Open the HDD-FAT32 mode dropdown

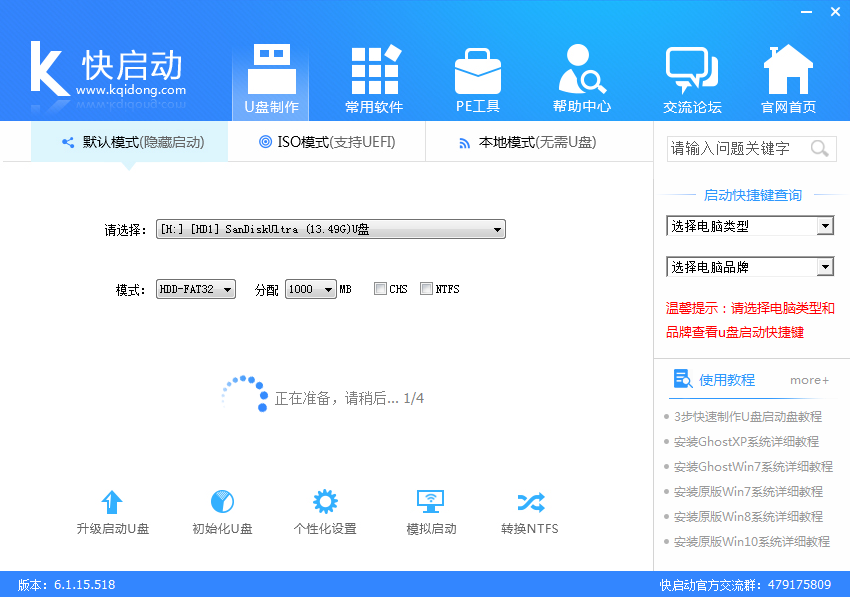point(196,289)
